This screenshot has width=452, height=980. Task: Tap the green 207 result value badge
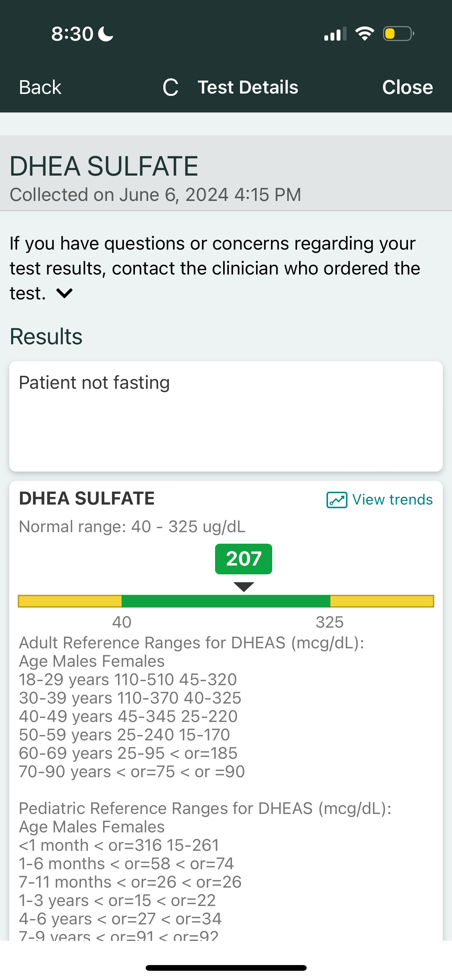coord(243,559)
